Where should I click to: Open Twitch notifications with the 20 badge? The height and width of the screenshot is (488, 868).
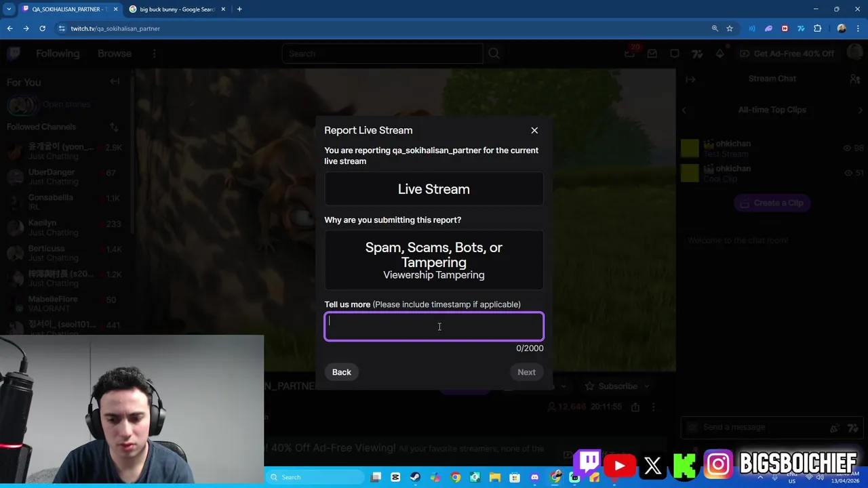630,54
